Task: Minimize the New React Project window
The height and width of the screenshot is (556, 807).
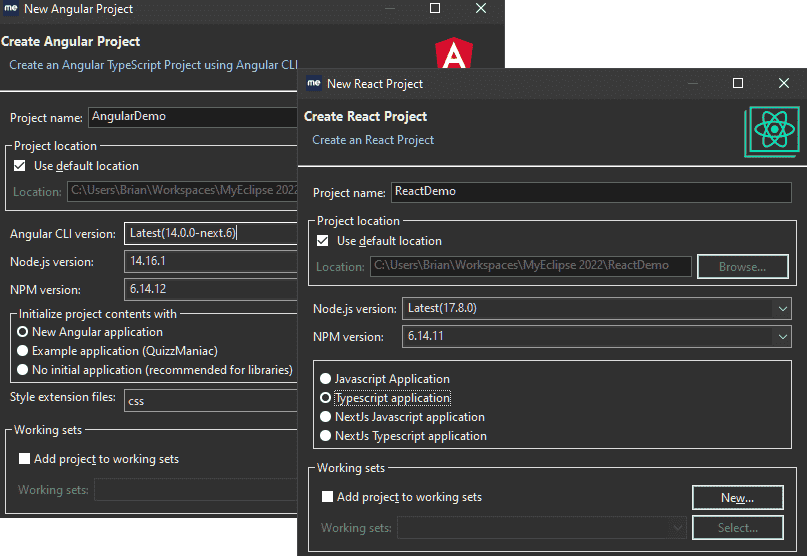Action: (x=693, y=83)
